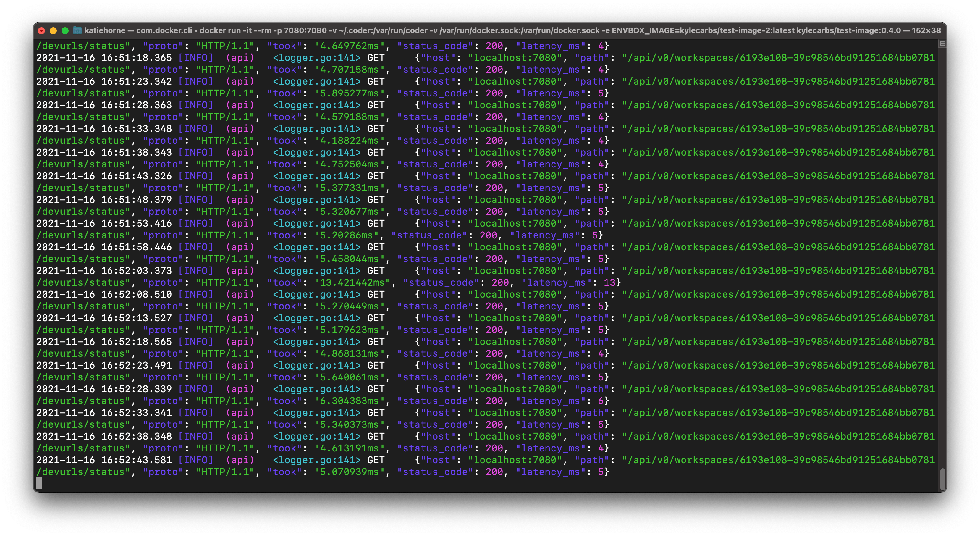
Task: Click timestamp '2021-11-16 16:52:23.491'
Action: pyautogui.click(x=104, y=365)
